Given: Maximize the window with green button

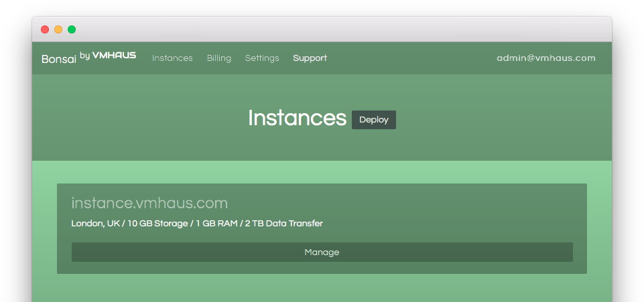Looking at the screenshot, I should (72, 29).
